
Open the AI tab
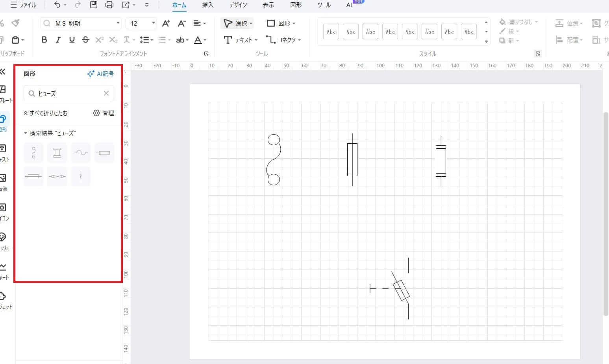tap(349, 5)
